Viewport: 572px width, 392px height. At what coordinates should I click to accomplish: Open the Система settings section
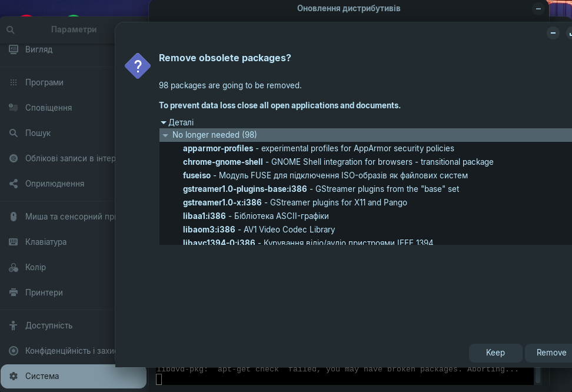pos(42,376)
